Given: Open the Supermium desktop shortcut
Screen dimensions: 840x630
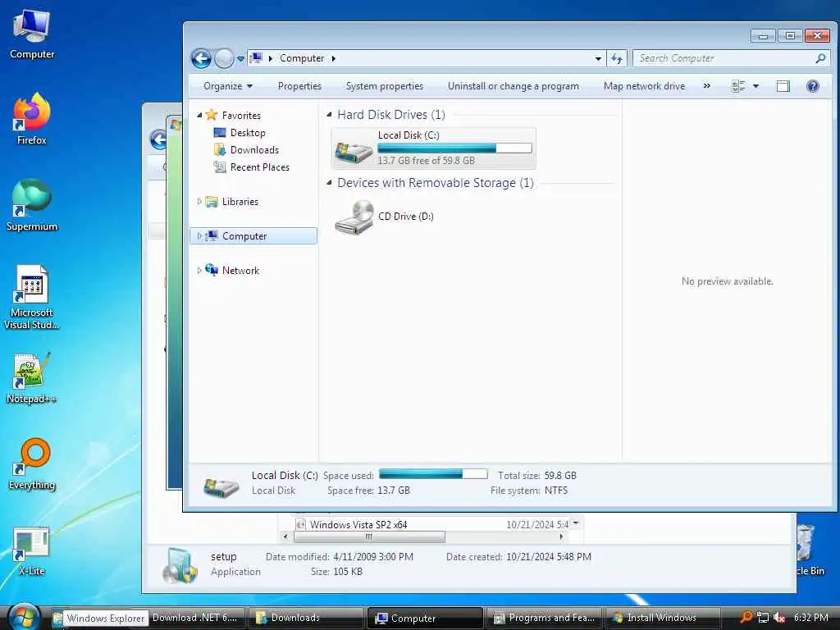Looking at the screenshot, I should click(32, 205).
